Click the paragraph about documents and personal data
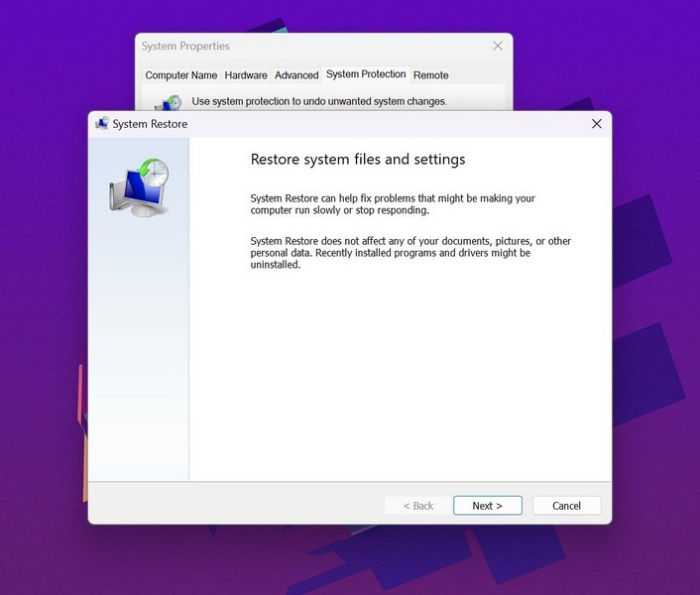Viewport: 700px width, 595px height. (x=410, y=253)
